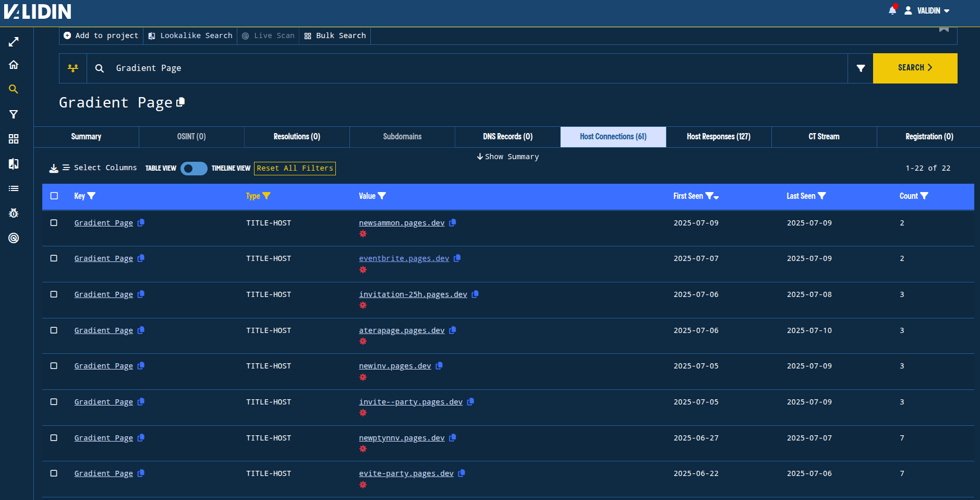Open sidebar target radar icon

coord(14,238)
